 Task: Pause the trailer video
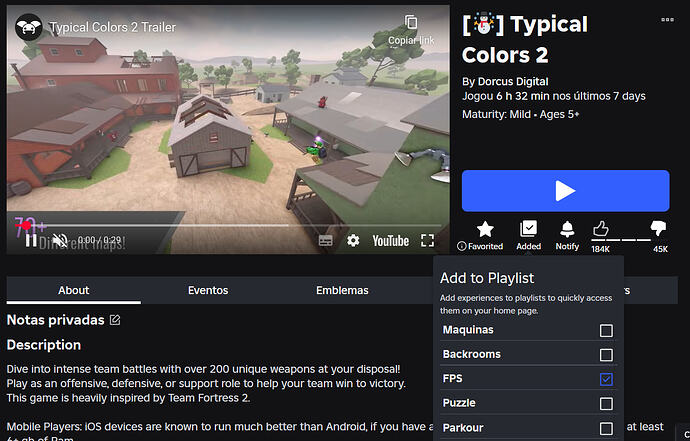coord(31,240)
